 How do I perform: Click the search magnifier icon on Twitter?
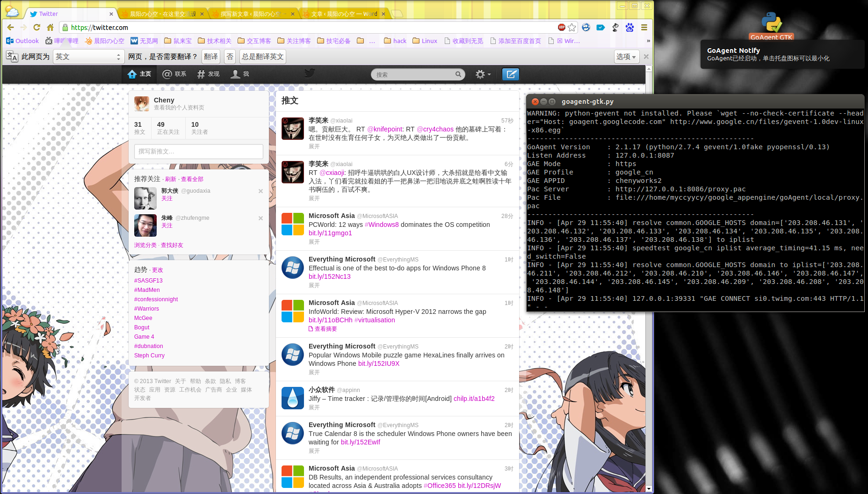click(458, 74)
